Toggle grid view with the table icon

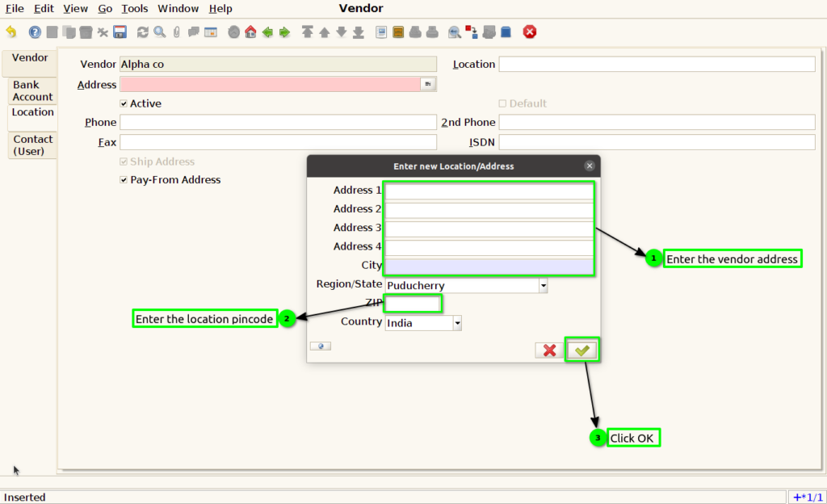click(x=211, y=32)
